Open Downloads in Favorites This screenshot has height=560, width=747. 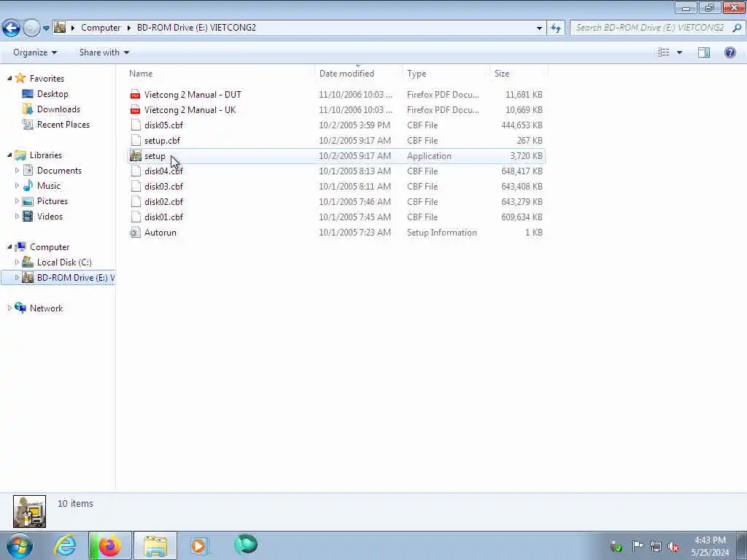(58, 109)
